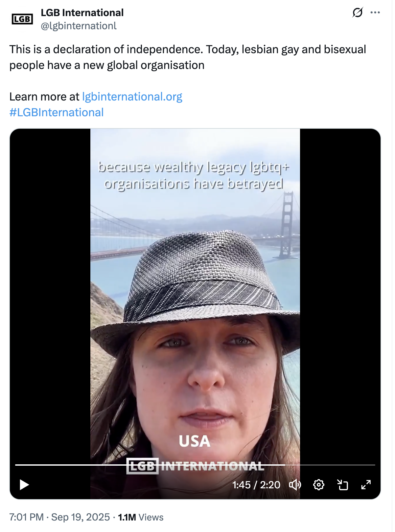Mute the video sound
Viewport: 395px width, 532px height.
click(x=295, y=485)
